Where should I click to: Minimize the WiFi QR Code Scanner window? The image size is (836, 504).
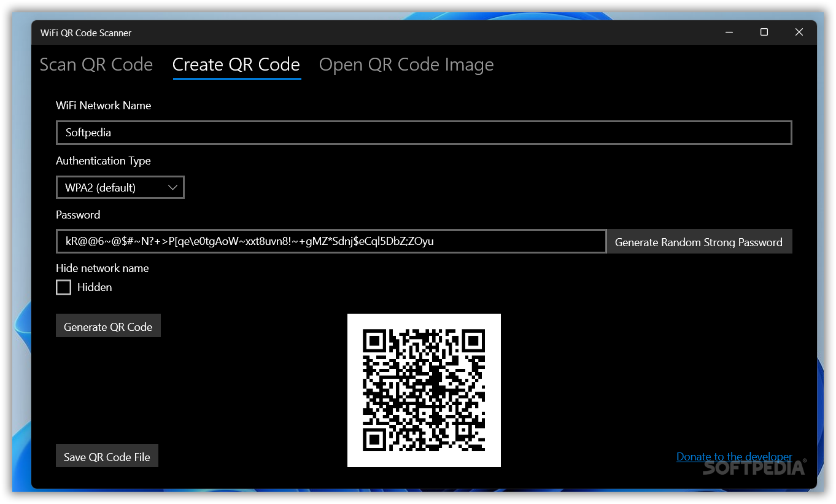(x=729, y=33)
